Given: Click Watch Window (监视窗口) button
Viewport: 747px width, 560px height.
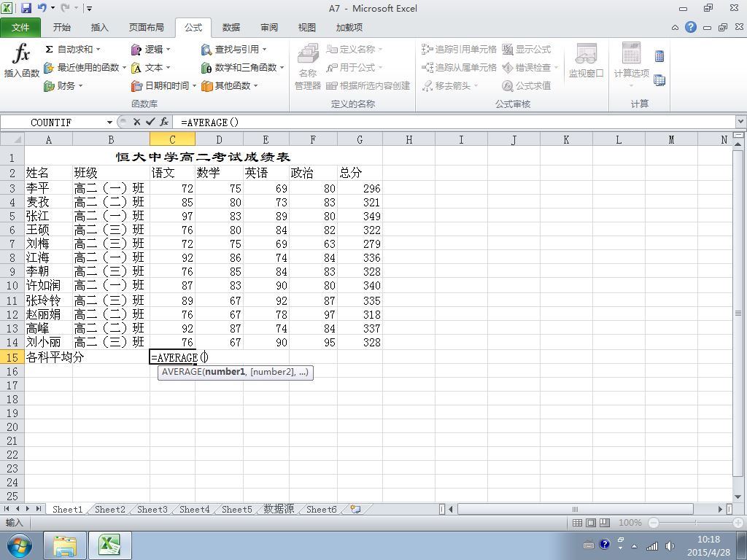Looking at the screenshot, I should [586, 61].
